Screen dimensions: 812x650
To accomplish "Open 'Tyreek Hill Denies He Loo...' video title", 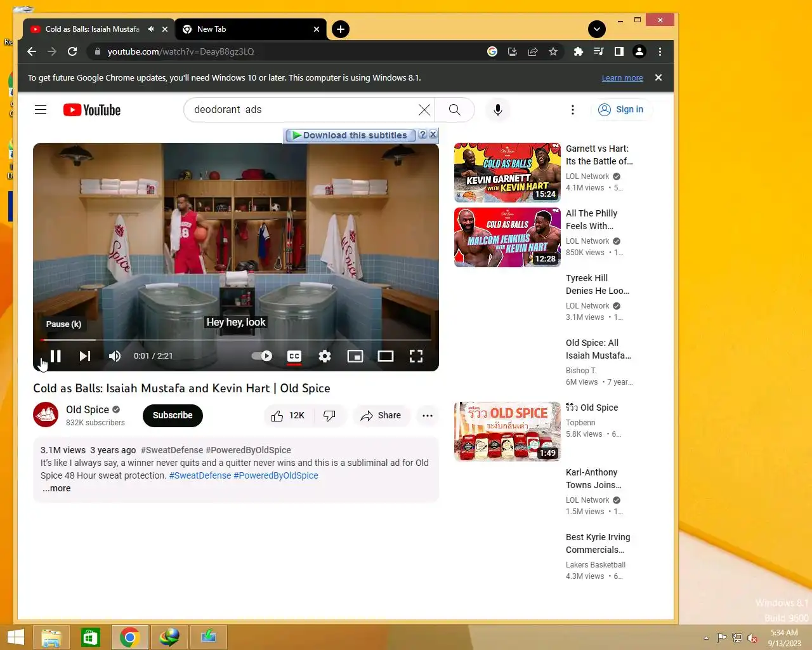I will point(598,284).
